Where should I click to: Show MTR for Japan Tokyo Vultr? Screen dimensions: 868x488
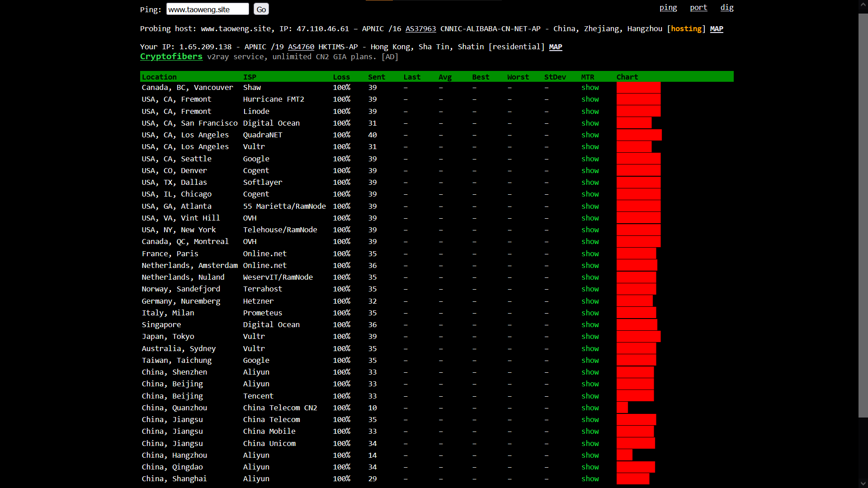(590, 337)
